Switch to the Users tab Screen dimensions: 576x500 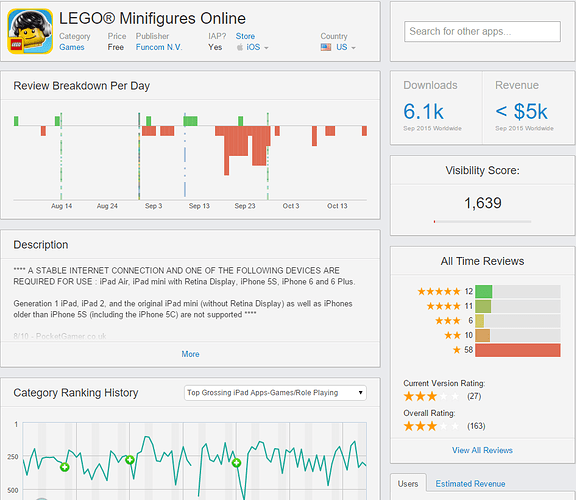pos(408,484)
